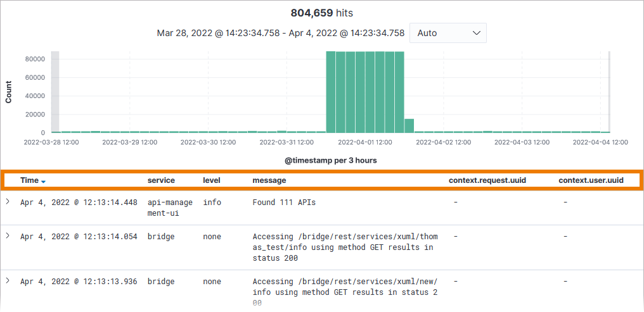The width and height of the screenshot is (644, 312).
Task: Click the '@timestamp per 3 hours' axis label
Action: pyautogui.click(x=330, y=160)
